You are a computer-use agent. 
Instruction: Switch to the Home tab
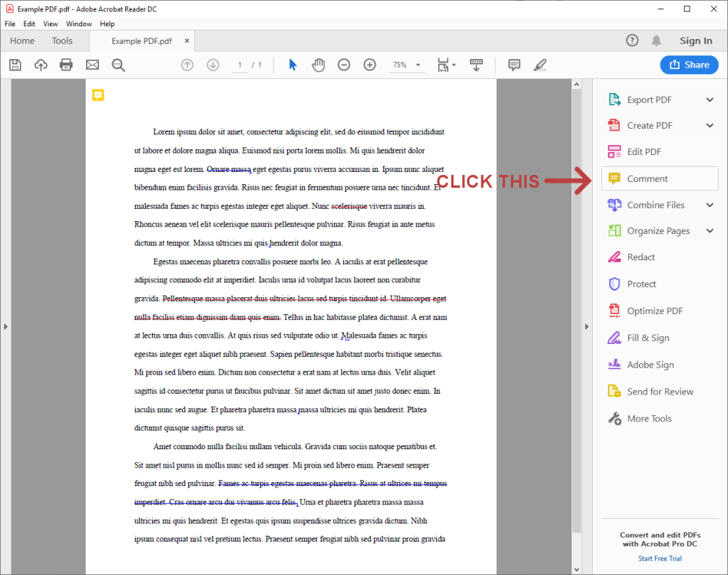point(22,41)
